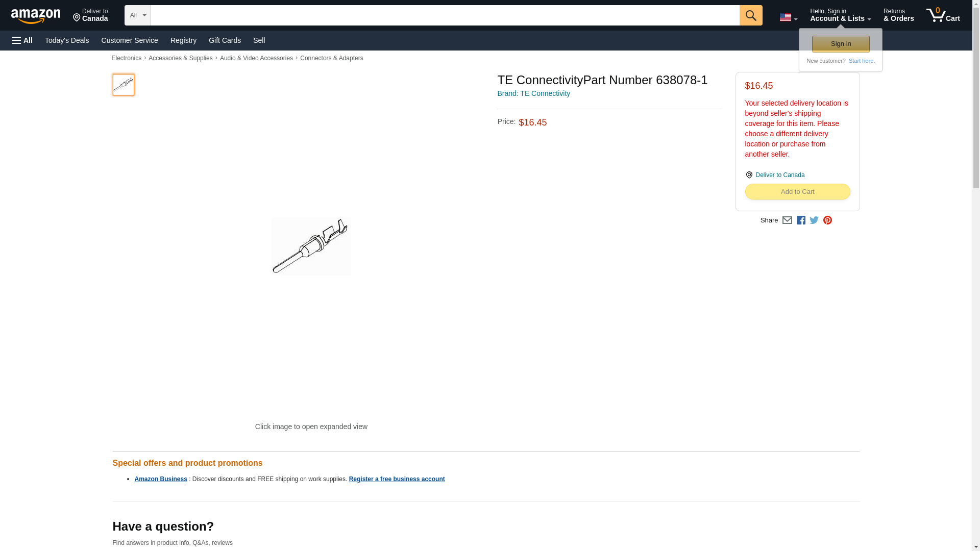
Task: Open the shopping cart icon
Action: (943, 15)
